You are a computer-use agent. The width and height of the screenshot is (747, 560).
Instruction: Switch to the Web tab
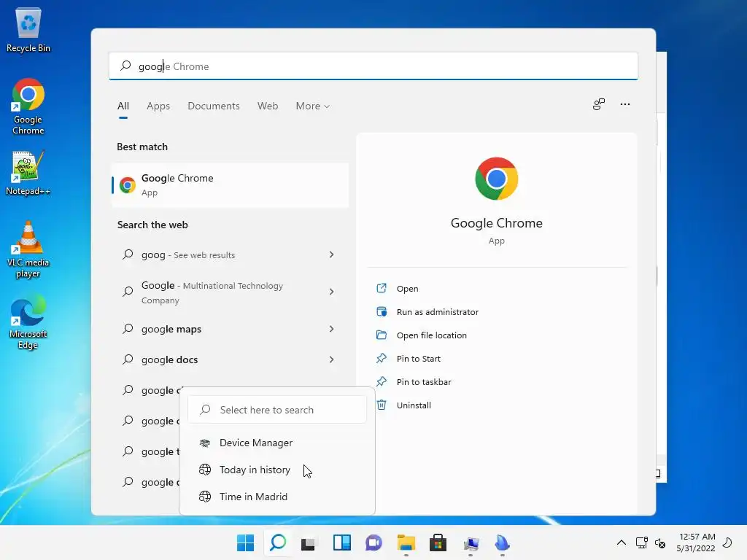267,106
